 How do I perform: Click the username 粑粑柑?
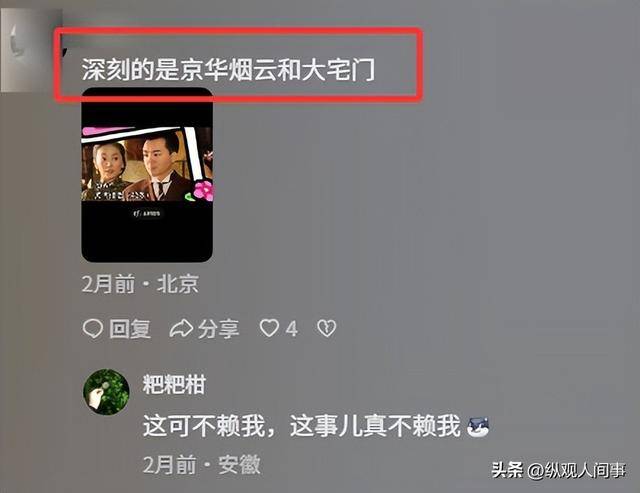(174, 384)
